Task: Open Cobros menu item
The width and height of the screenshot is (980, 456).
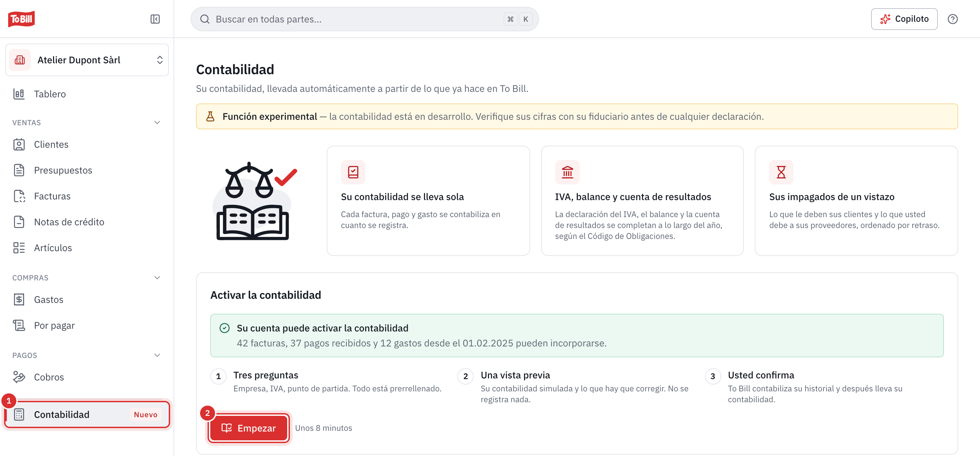Action: pos(87,377)
